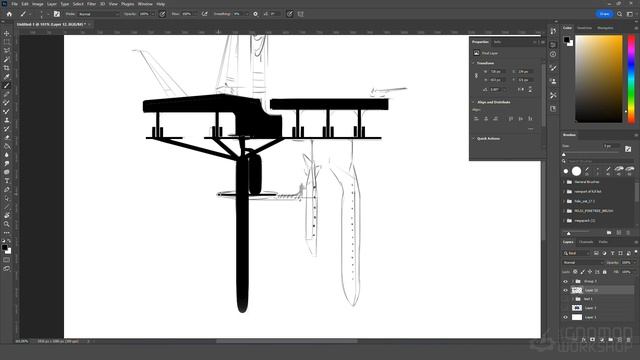
Task: Hide bottom Layer 1 visibility eye
Action: click(x=565, y=317)
